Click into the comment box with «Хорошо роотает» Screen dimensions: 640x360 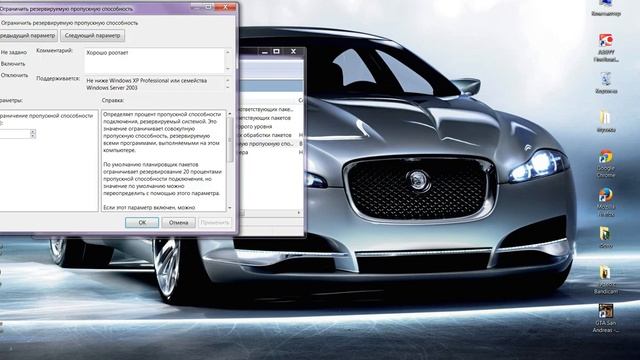(x=154, y=60)
